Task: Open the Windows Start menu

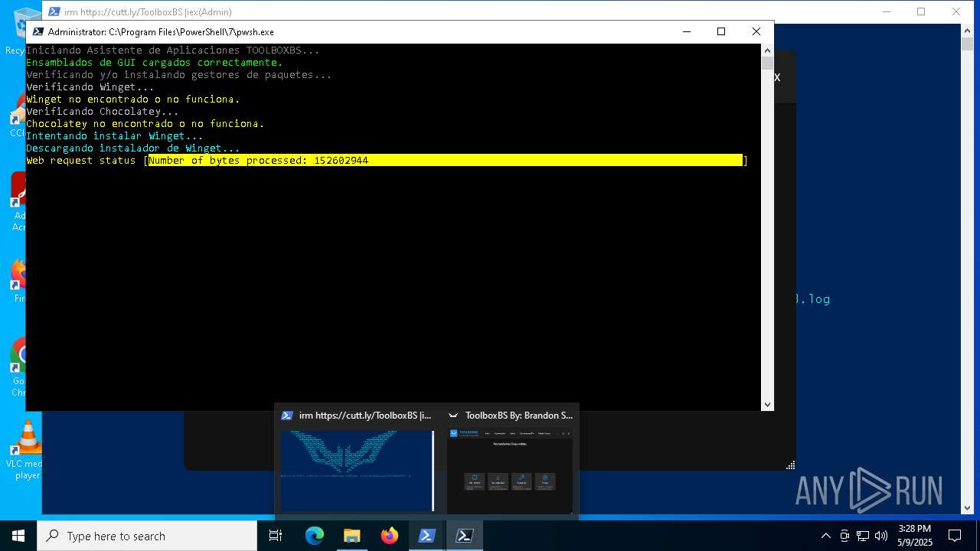Action: (x=18, y=536)
